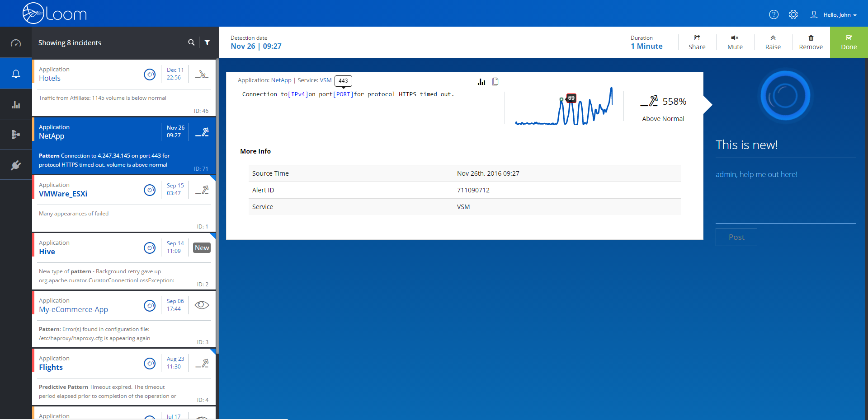Share this incident
Viewport: 868px width, 420px height.
(697, 42)
